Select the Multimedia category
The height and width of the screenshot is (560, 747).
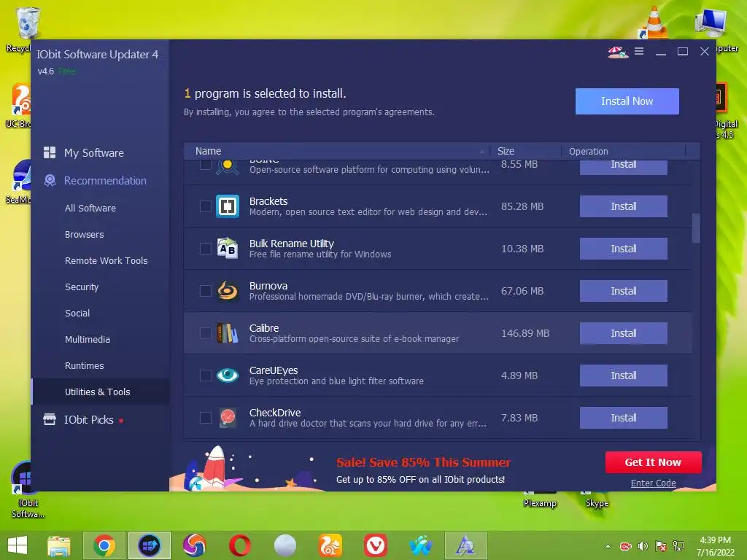coord(88,339)
